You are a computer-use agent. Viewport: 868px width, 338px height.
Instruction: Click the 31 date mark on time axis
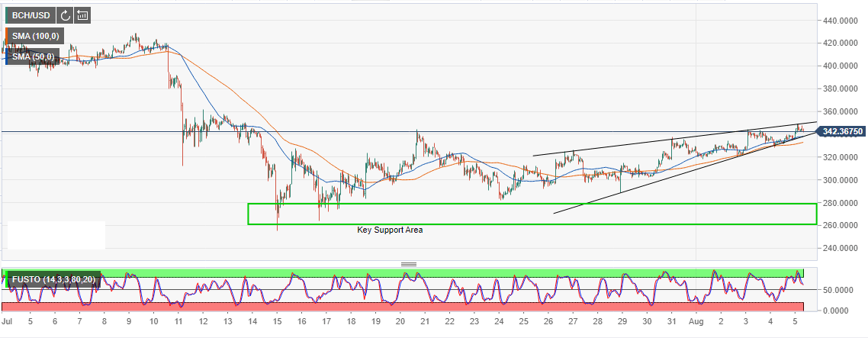coord(671,323)
